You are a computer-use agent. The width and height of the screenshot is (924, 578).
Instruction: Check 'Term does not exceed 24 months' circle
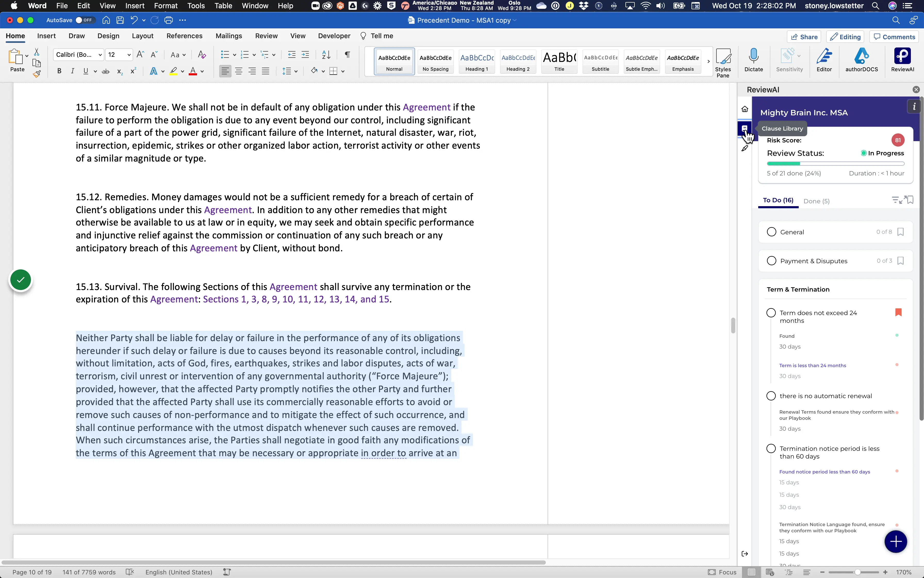click(x=771, y=313)
